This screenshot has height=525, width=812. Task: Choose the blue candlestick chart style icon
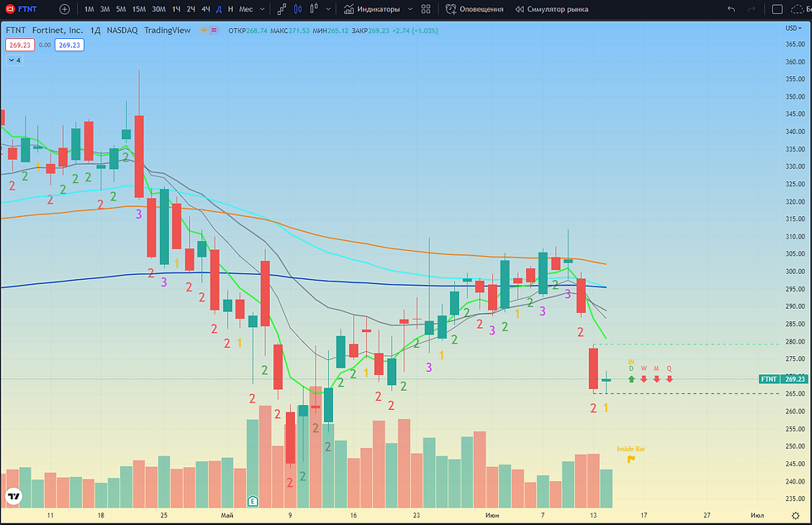[297, 9]
